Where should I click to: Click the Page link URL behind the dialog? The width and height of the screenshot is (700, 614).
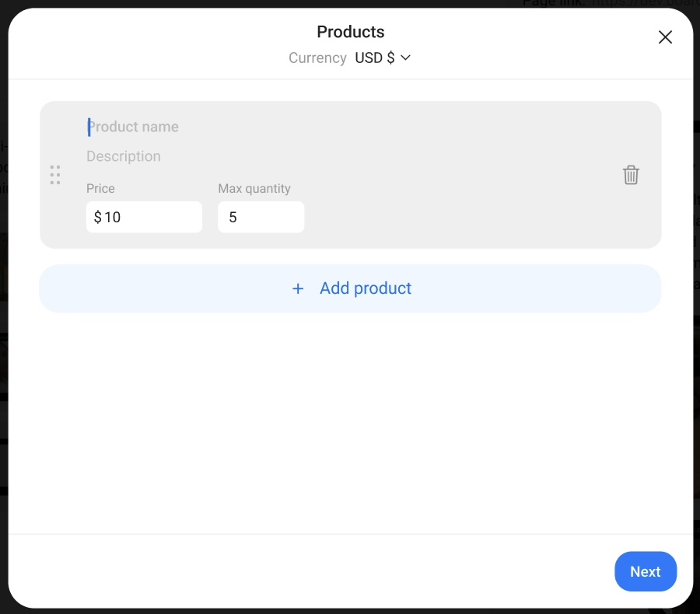(x=646, y=4)
